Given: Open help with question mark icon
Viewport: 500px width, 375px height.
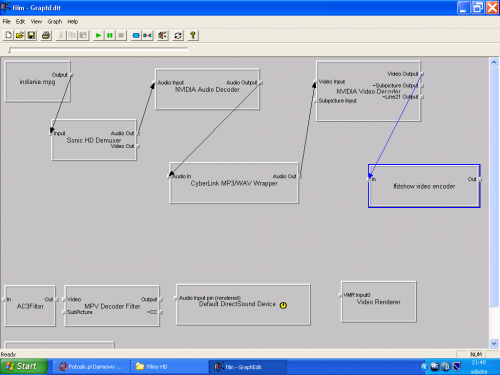Looking at the screenshot, I should [193, 35].
